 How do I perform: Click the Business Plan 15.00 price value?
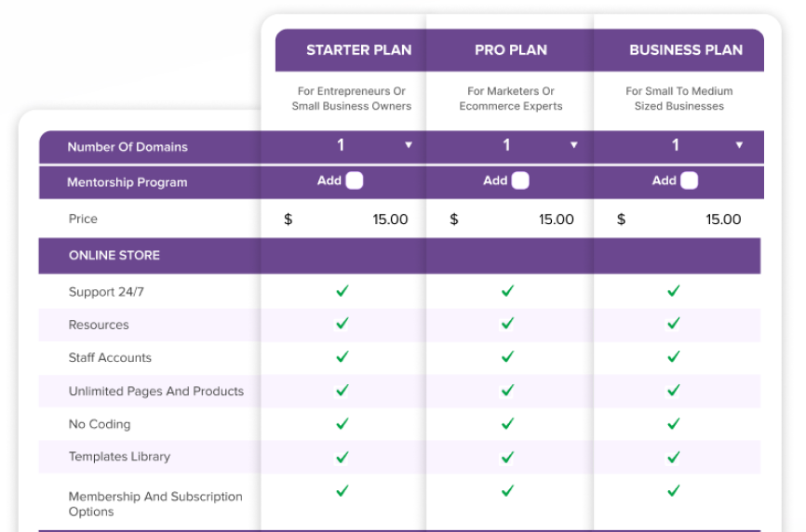723,219
